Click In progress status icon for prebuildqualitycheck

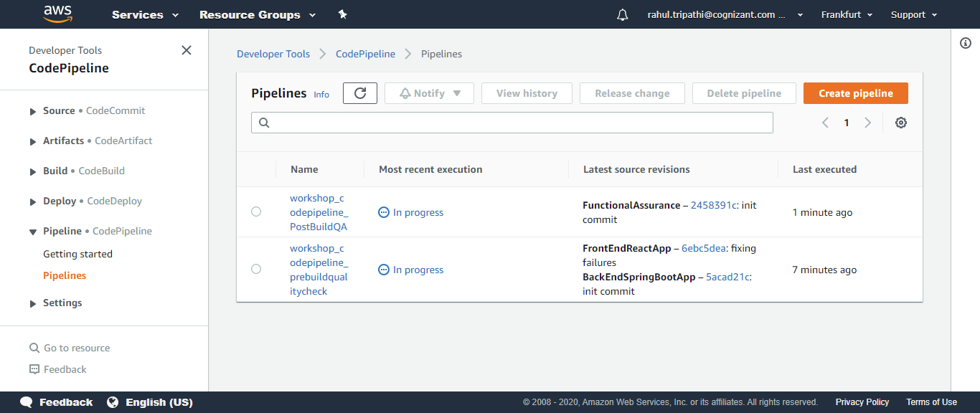click(384, 270)
